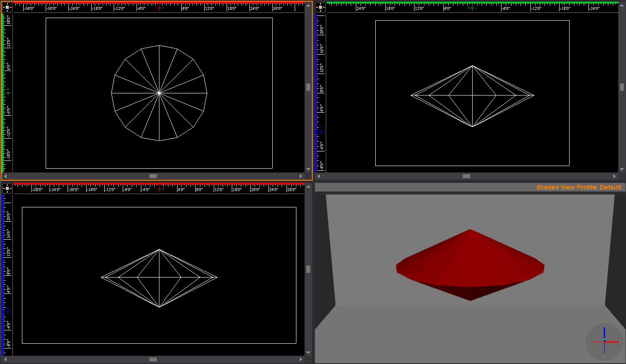The width and height of the screenshot is (626, 364).
Task: Click the top view's horizontal scrollbar thumb
Action: pos(153,176)
